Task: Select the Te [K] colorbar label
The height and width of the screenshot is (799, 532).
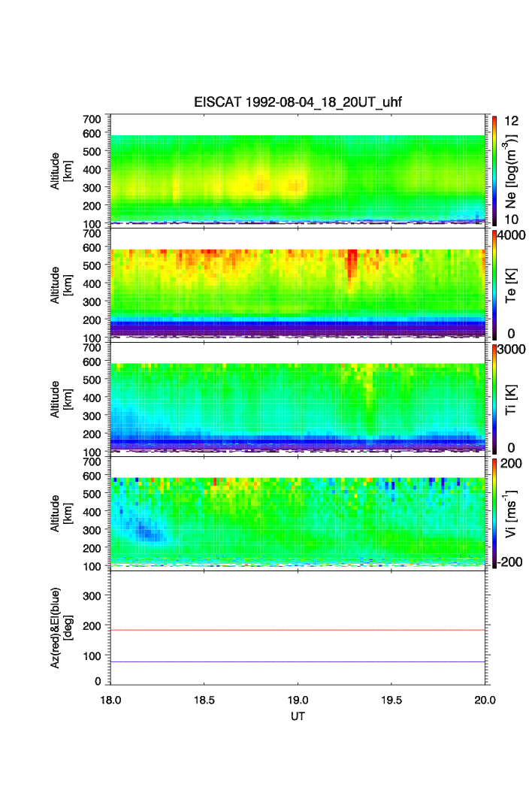Action: pos(511,286)
